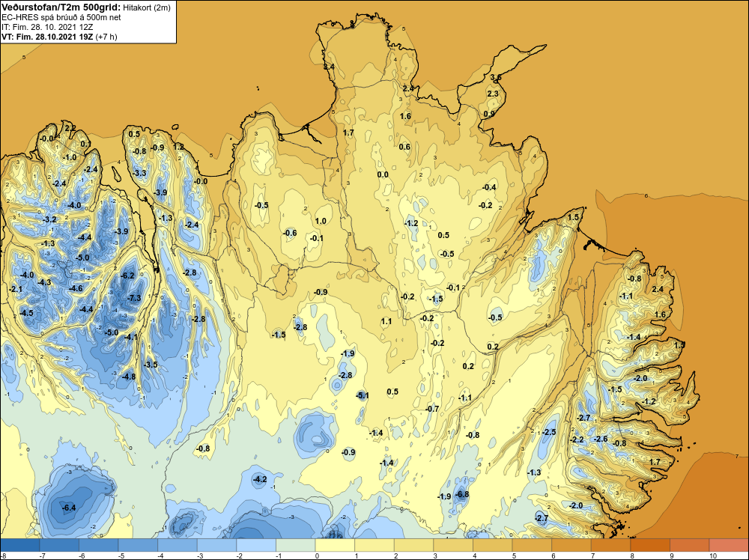This screenshot has height=560, width=749.
Task: Select the -4.3 temperature label
Action: [x=44, y=283]
